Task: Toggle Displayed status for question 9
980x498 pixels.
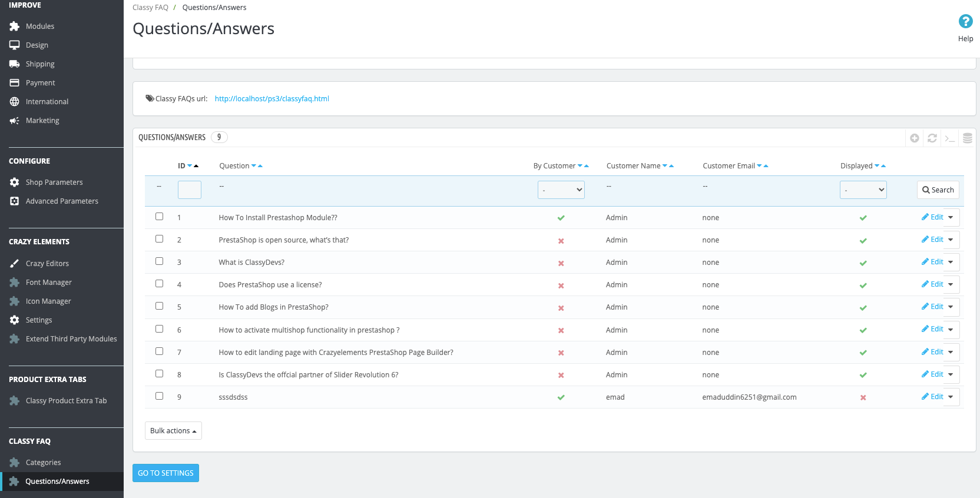Action: click(863, 397)
